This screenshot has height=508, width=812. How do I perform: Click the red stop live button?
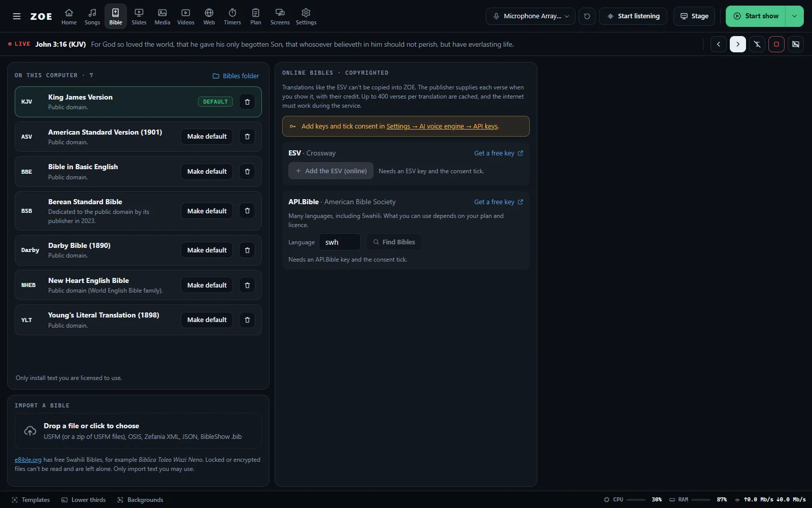point(776,44)
